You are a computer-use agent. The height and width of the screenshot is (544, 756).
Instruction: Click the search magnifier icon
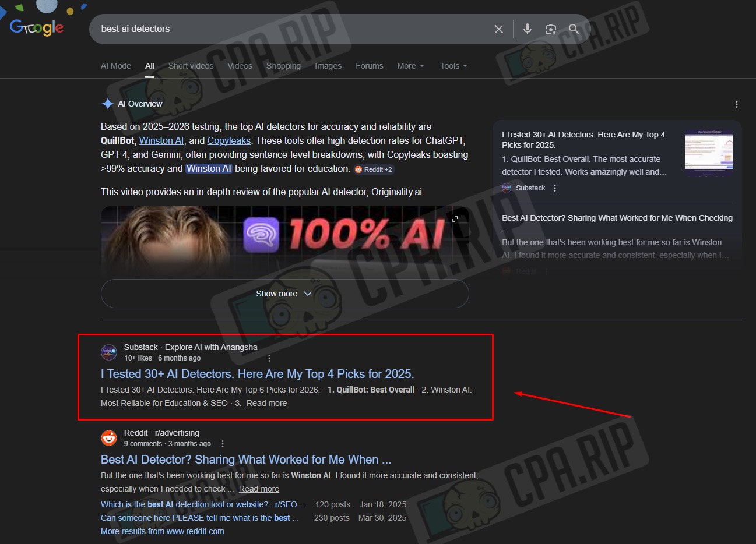click(573, 29)
